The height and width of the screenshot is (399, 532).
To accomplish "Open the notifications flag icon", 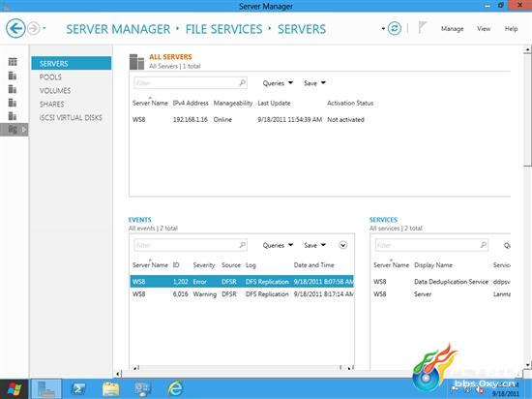I will coord(422,27).
